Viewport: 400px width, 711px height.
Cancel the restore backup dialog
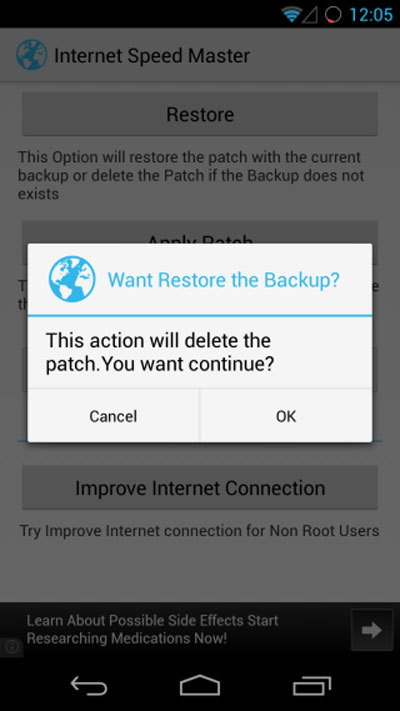point(113,416)
